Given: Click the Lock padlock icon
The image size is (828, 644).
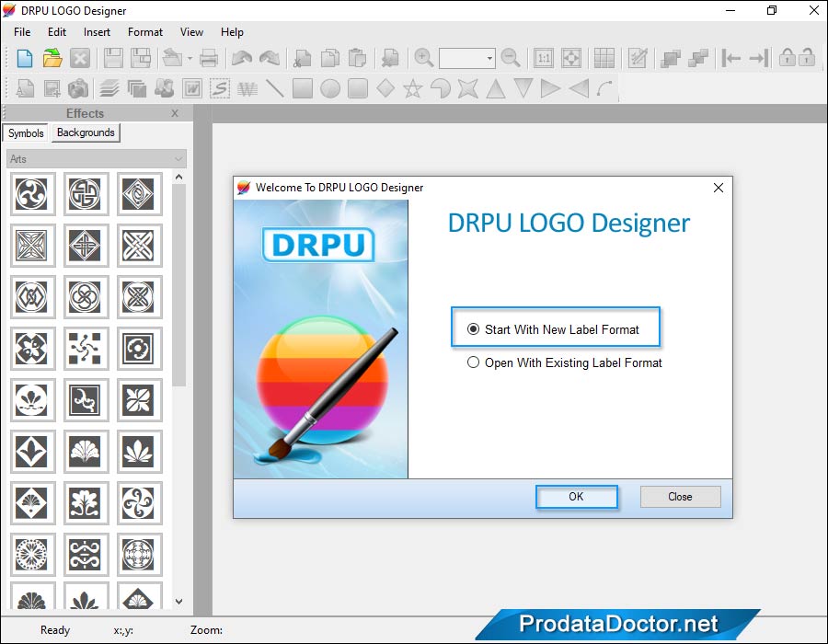Looking at the screenshot, I should click(787, 57).
